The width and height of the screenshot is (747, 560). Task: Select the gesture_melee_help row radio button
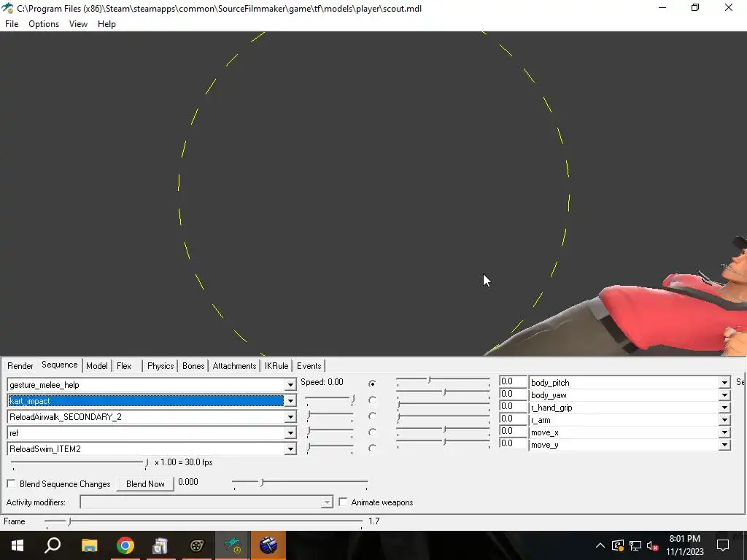pyautogui.click(x=372, y=384)
